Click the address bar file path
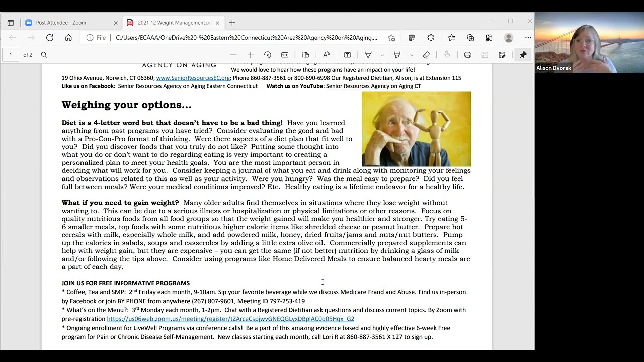This screenshot has height=362, width=644. (x=247, y=38)
